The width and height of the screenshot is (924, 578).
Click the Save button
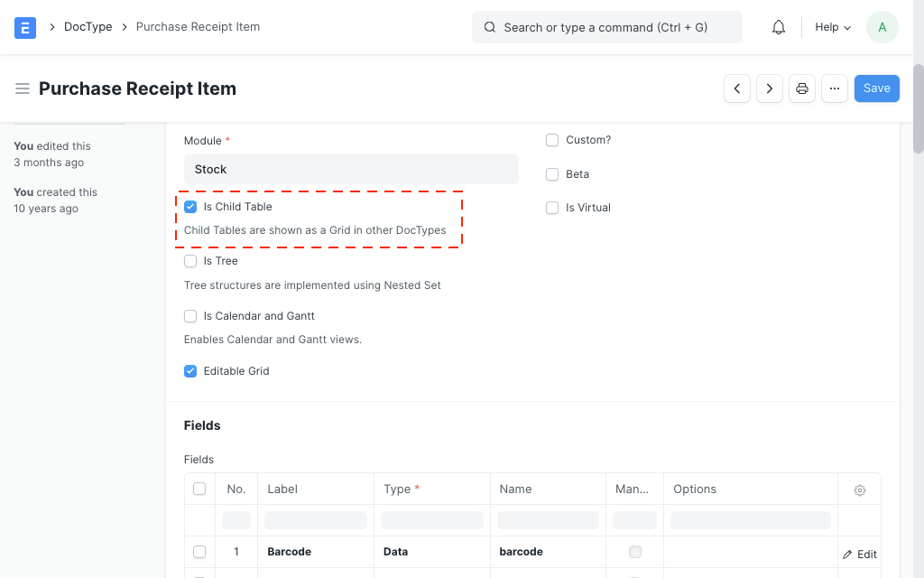[x=876, y=89]
